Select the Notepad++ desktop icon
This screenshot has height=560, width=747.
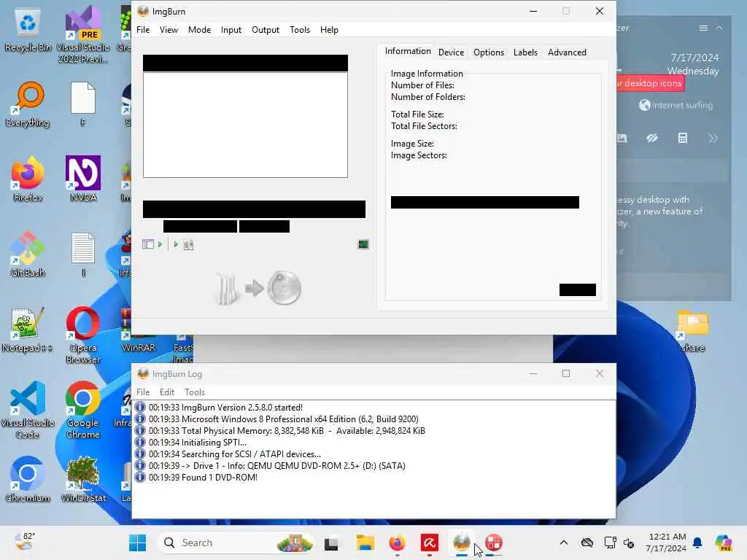click(x=27, y=330)
